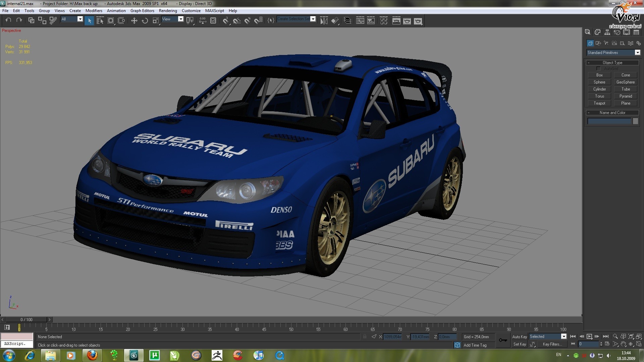Switch to the Motion command panel tab
This screenshot has width=644, height=362.
pos(617,32)
